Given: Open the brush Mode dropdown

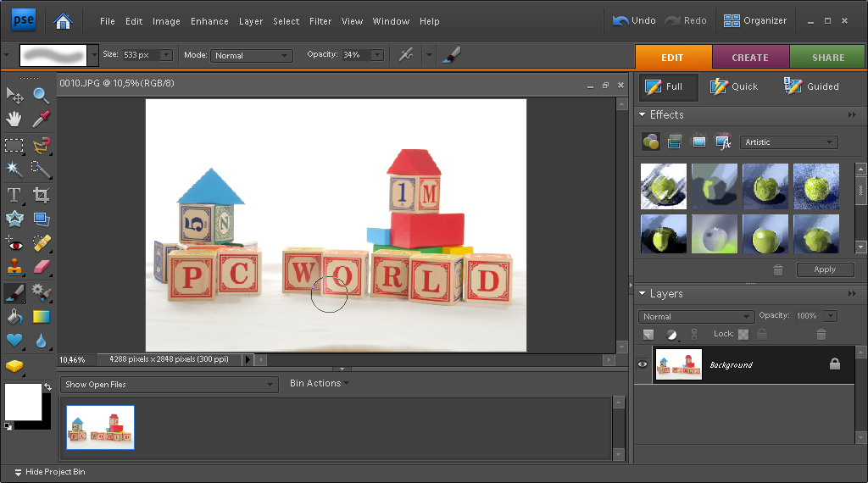Looking at the screenshot, I should click(251, 55).
